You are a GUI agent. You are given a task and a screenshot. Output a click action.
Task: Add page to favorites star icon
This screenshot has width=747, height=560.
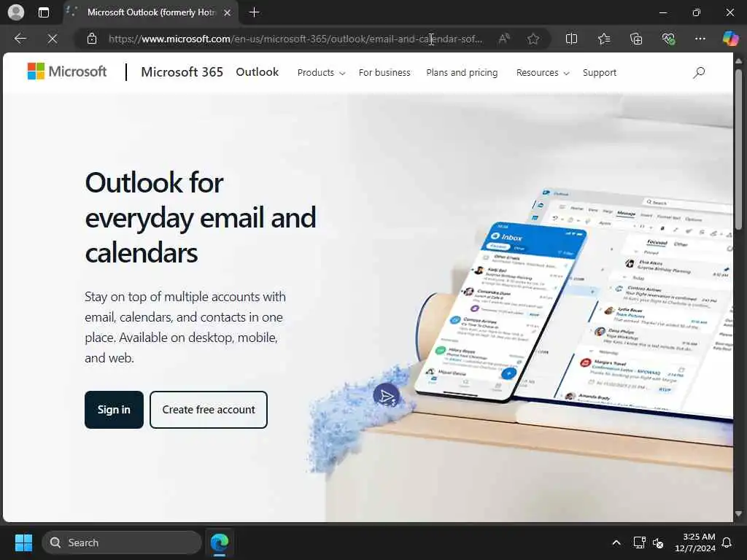(x=533, y=39)
